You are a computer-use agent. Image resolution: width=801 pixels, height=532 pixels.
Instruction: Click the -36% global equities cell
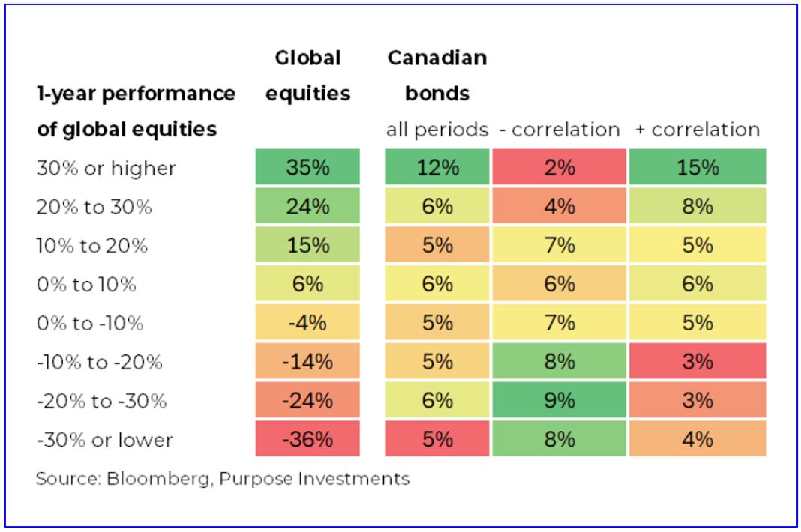[309, 440]
